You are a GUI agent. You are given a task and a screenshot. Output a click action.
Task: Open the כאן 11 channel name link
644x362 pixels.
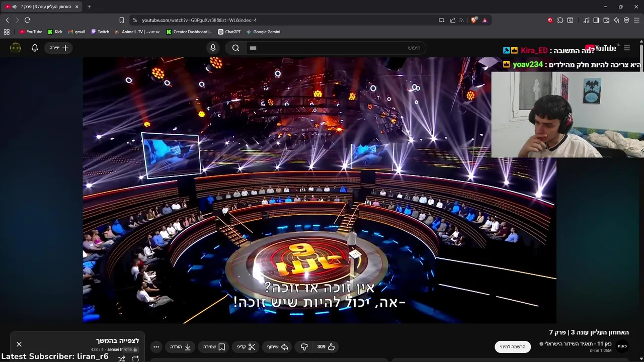click(578, 344)
